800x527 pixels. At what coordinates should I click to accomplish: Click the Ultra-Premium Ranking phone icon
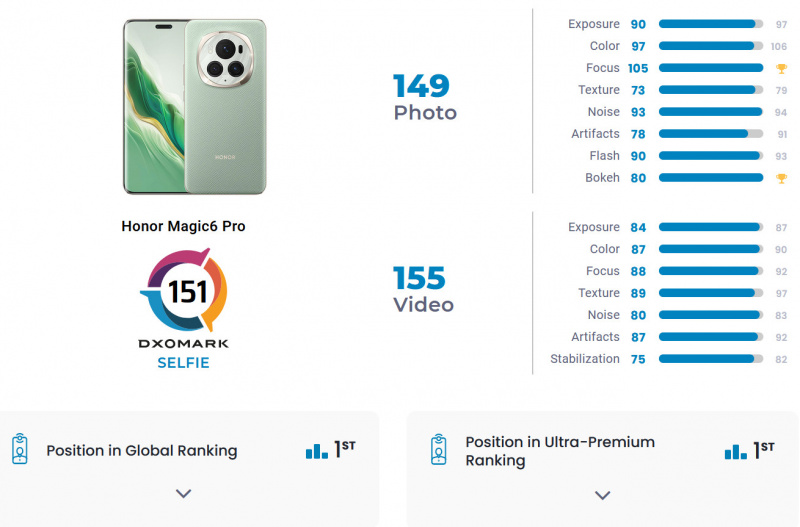point(438,450)
